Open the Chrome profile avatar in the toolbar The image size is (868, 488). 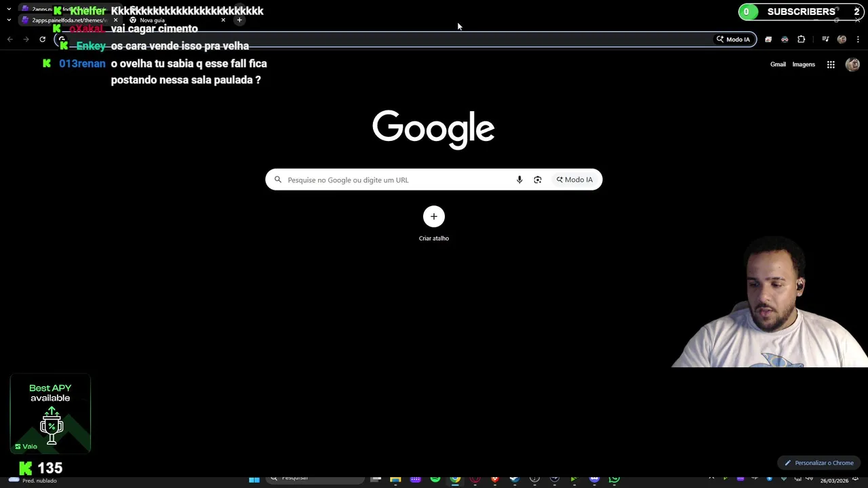pos(842,39)
